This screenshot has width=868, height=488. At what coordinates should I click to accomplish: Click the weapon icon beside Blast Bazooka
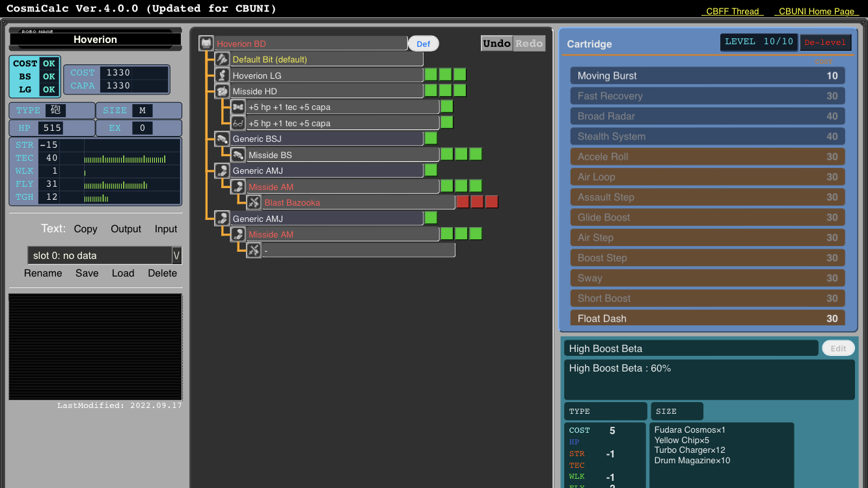[x=254, y=202]
